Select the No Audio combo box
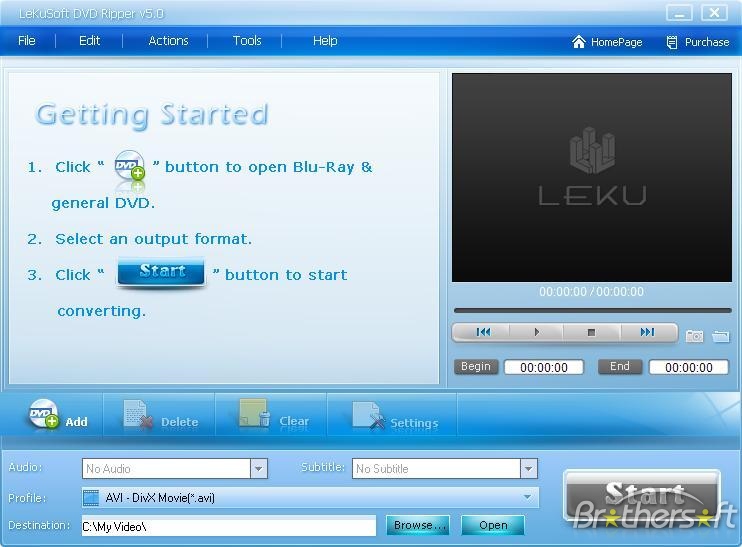The width and height of the screenshot is (742, 547). [x=175, y=468]
